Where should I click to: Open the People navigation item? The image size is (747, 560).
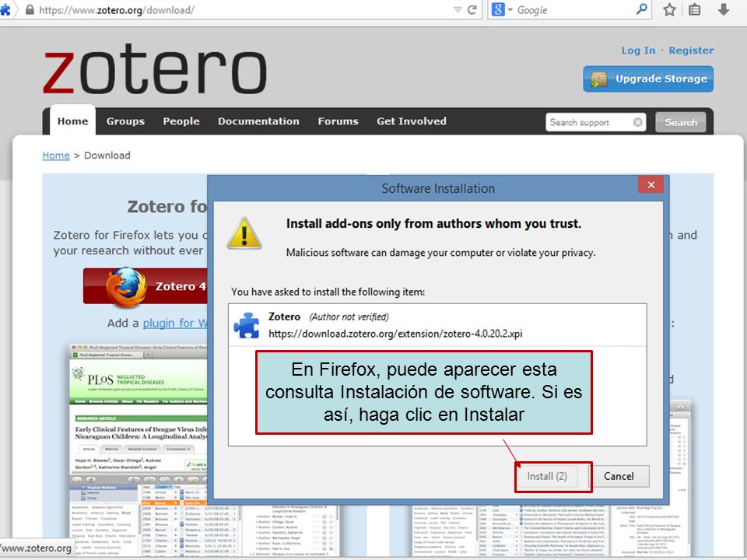coord(181,121)
